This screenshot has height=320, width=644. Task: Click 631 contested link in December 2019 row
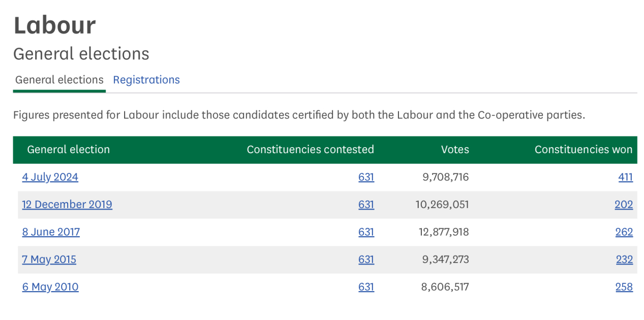[x=366, y=205]
